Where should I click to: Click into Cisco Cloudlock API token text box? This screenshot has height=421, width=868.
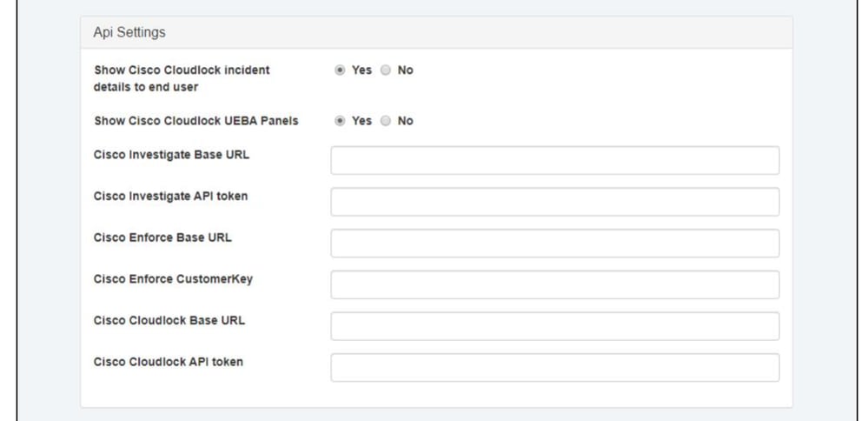pos(554,367)
